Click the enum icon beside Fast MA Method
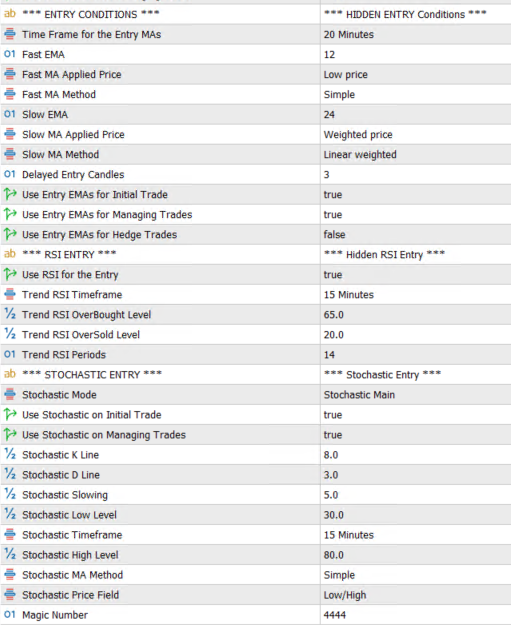The image size is (511, 625). [x=10, y=94]
